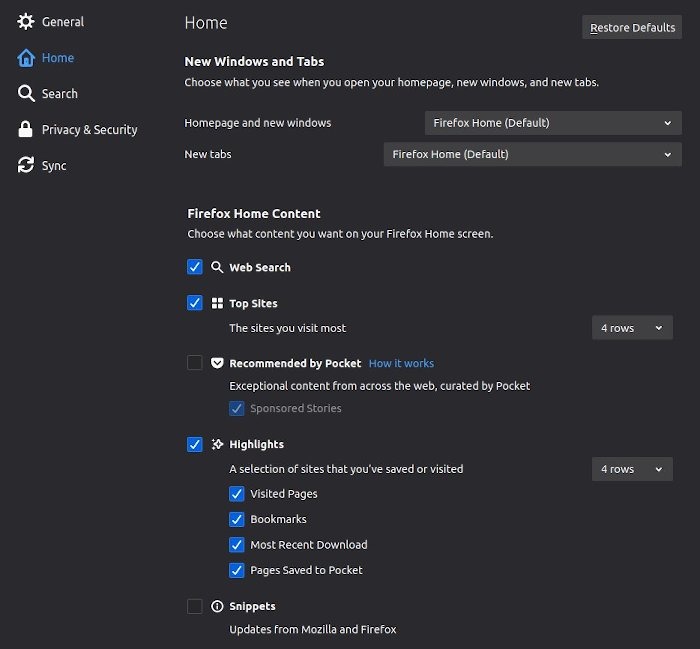Click the Privacy & Security lock icon
Viewport: 700px width, 649px height.
point(25,129)
